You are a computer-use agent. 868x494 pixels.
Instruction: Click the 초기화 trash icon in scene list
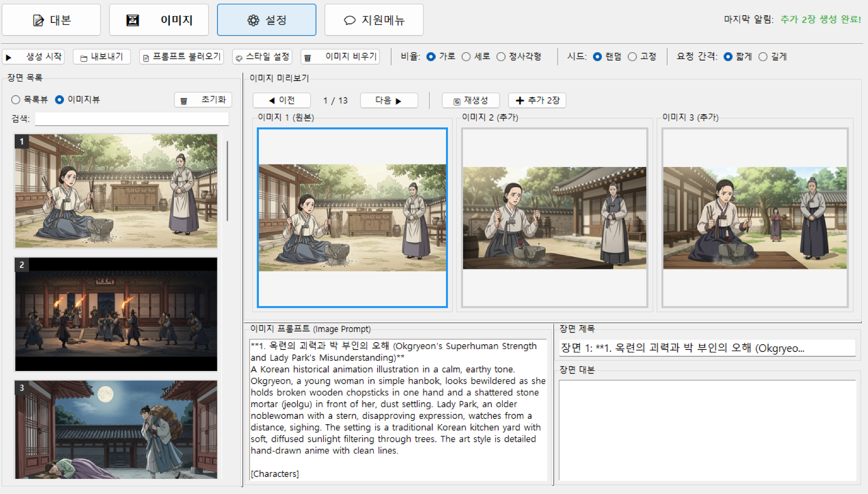click(x=184, y=101)
